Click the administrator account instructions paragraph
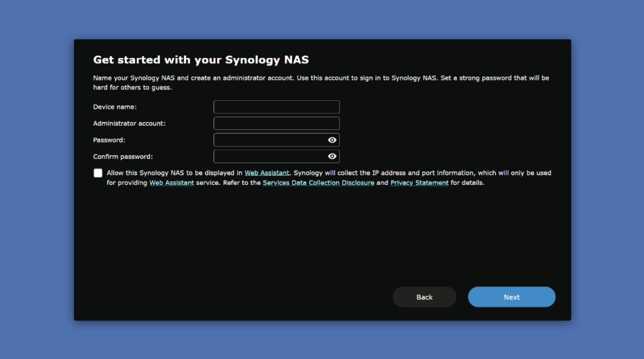This screenshot has width=644, height=359. 321,83
